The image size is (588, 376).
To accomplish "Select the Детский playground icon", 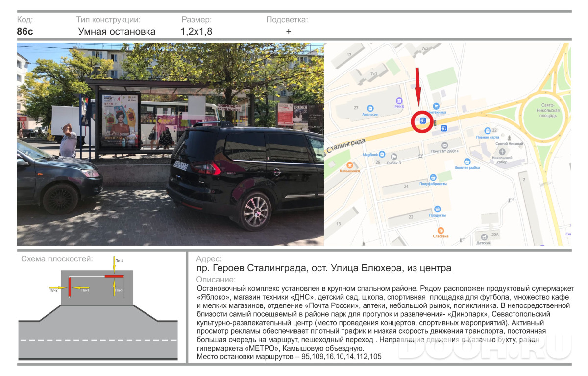I will point(484,236).
